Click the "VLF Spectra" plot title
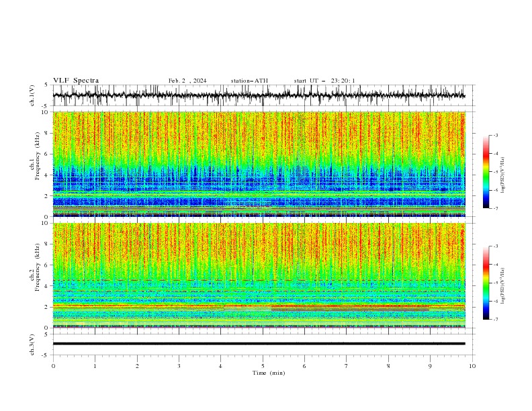 coord(76,81)
